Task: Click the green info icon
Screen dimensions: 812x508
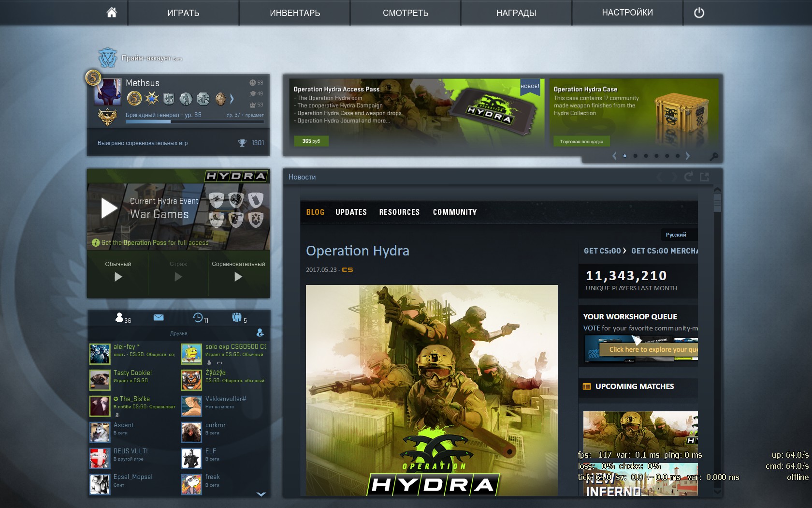Action: coord(96,243)
